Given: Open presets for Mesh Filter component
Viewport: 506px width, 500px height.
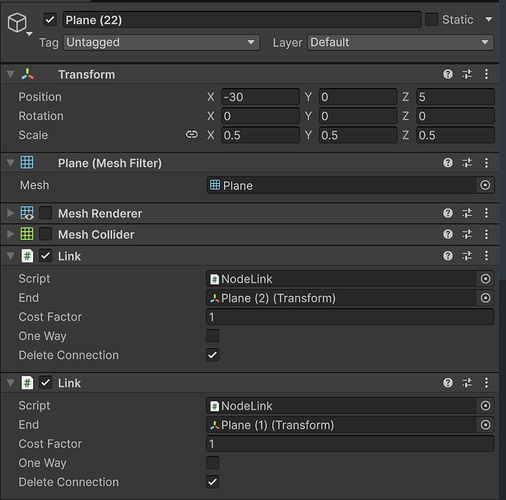Looking at the screenshot, I should pos(467,163).
